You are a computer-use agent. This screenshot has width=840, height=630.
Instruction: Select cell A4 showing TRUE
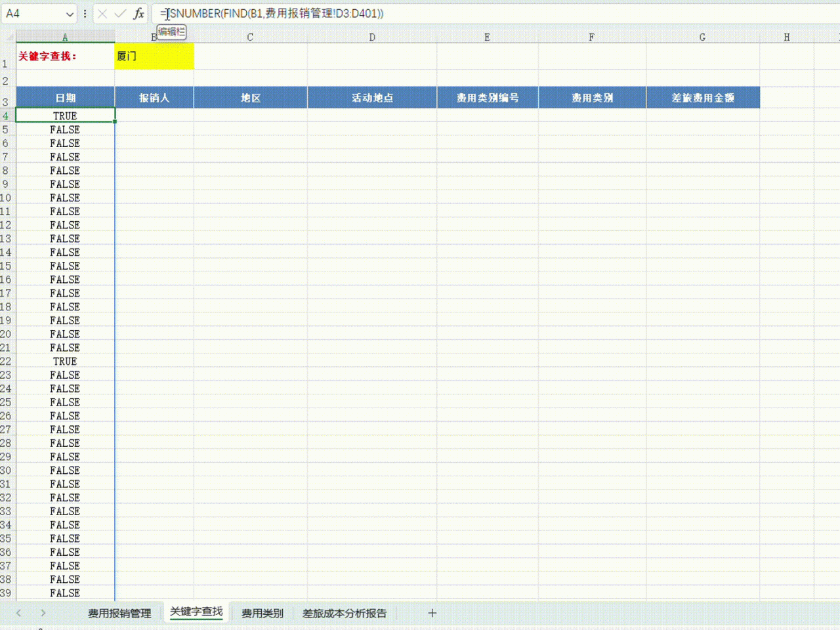point(65,115)
